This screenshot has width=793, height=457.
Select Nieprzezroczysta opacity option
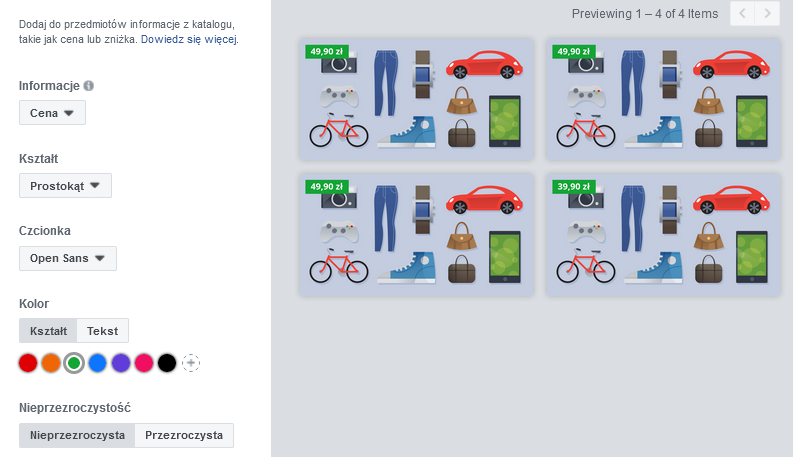[77, 435]
